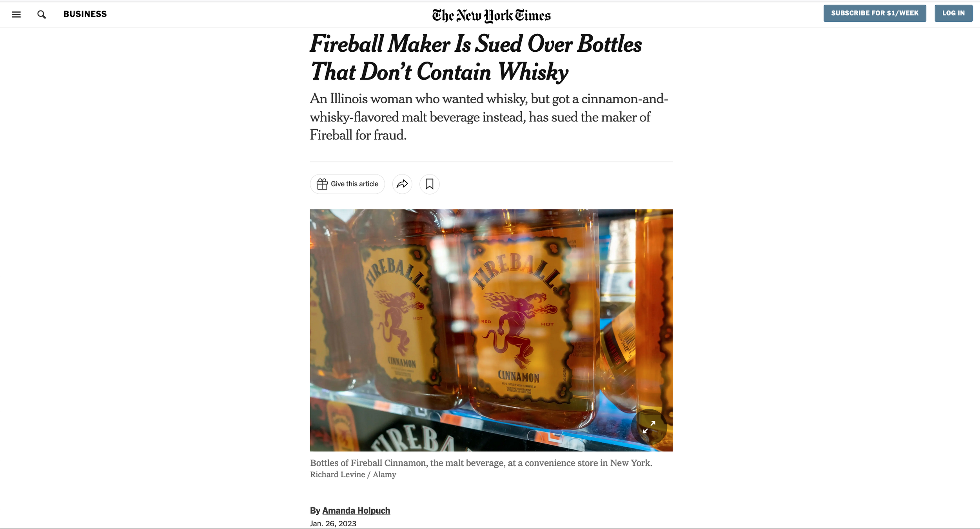
Task: Click the share arrow icon
Action: (x=402, y=184)
